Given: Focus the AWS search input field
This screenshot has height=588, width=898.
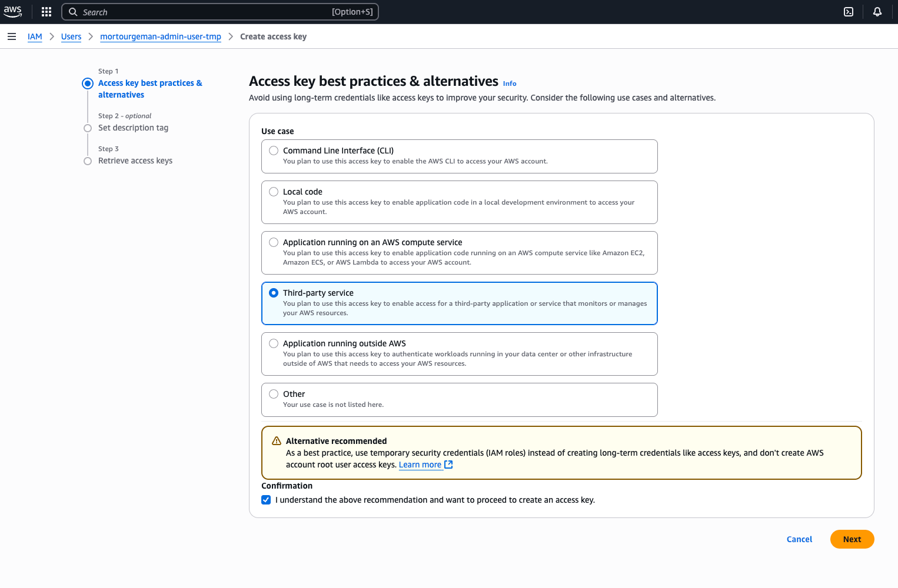Looking at the screenshot, I should [x=206, y=12].
